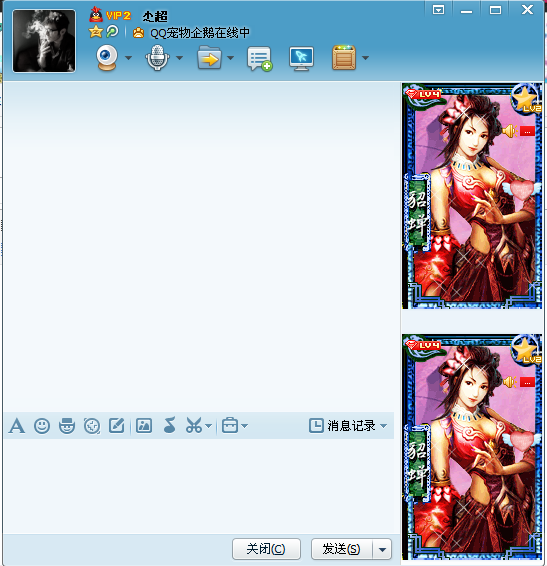547x566 pixels.
Task: Click the speaker icon on bottom card
Action: pyautogui.click(x=509, y=382)
